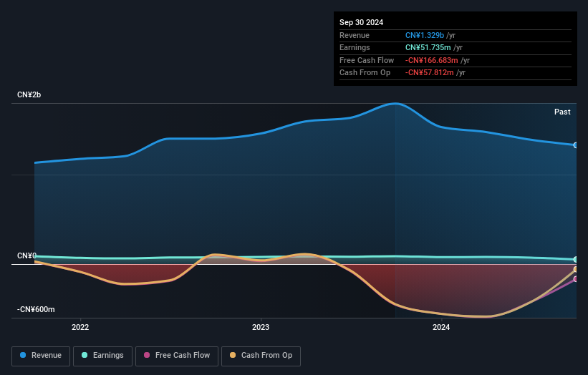This screenshot has width=588, height=375.
Task: Click the CN¥2b y-axis label
Action: coord(29,94)
